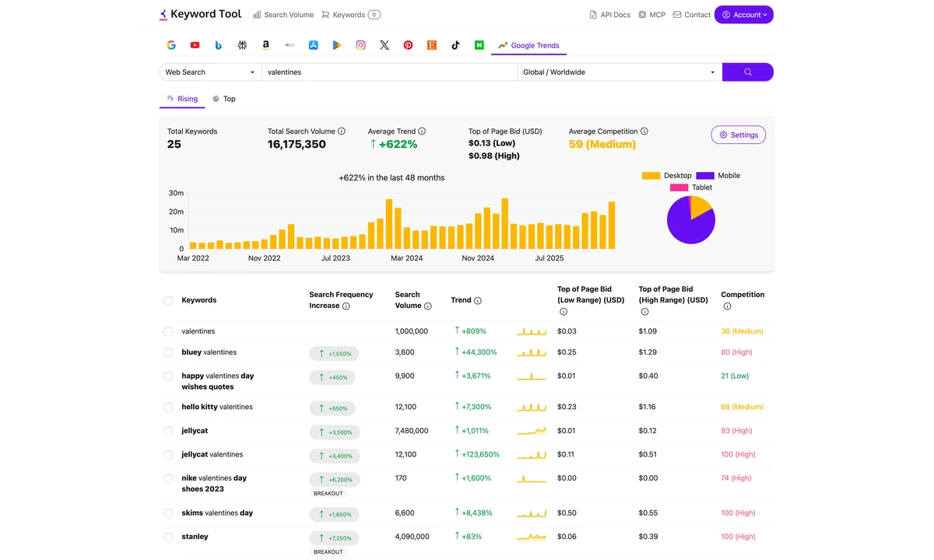934x560 pixels.
Task: Open the Global / Worldwide location dropdown
Action: 620,72
